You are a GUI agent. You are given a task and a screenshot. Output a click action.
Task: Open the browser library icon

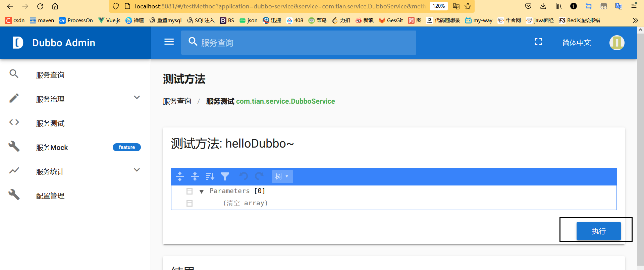[x=558, y=6]
